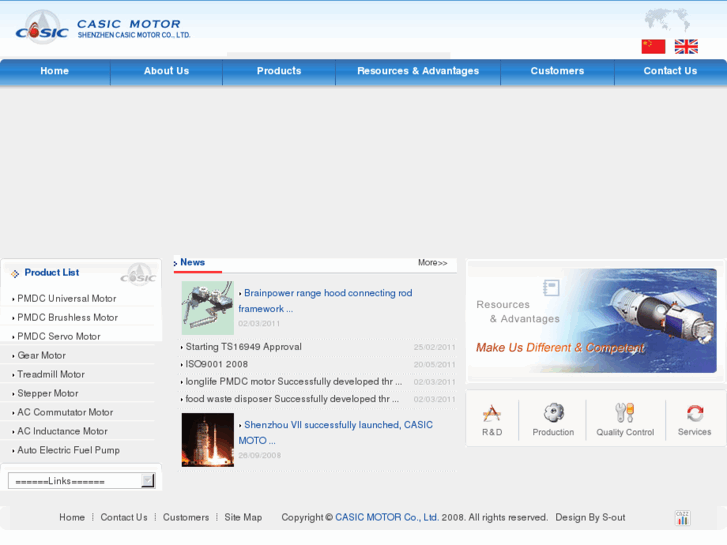This screenshot has height=545, width=727.
Task: Select PMDC Servo Motor in the product list
Action: pyautogui.click(x=59, y=337)
